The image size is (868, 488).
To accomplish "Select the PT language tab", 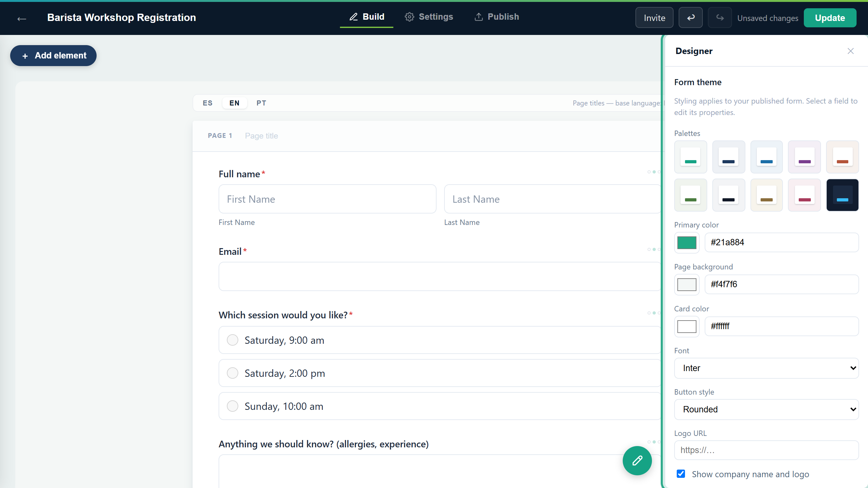I will (x=261, y=103).
